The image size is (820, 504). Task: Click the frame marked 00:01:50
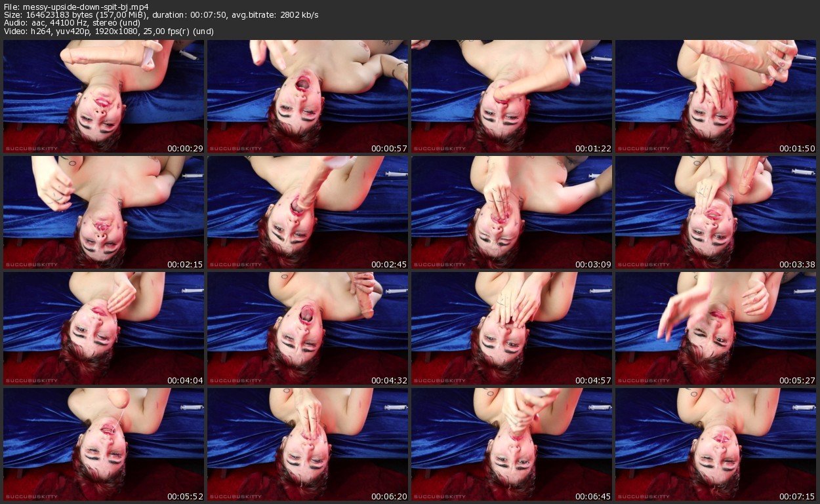coord(716,96)
